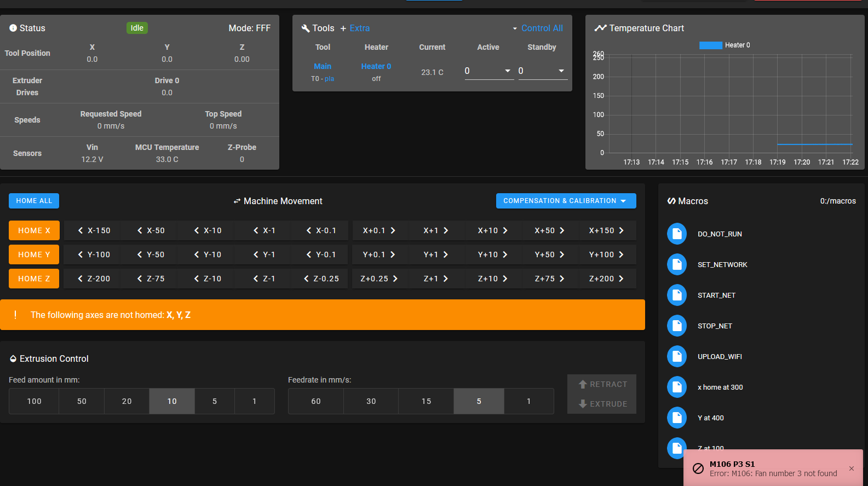Viewport: 868px width, 486px height.
Task: Select 15 mm/s feedrate
Action: click(x=426, y=401)
